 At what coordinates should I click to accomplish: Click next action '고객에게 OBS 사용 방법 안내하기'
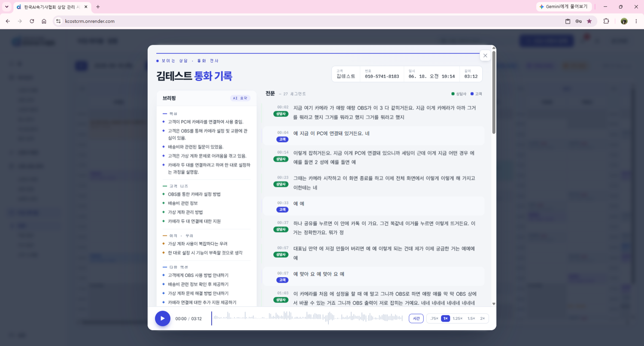198,275
